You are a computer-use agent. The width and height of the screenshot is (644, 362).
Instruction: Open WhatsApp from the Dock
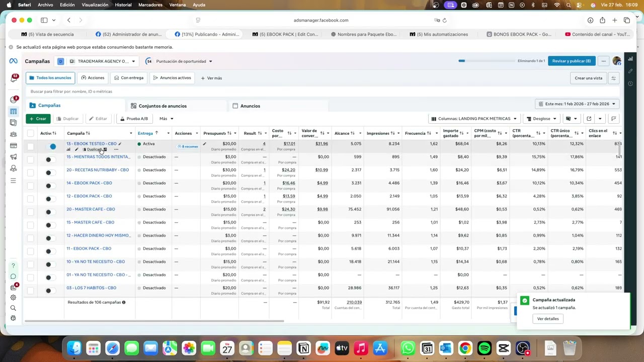(408, 348)
